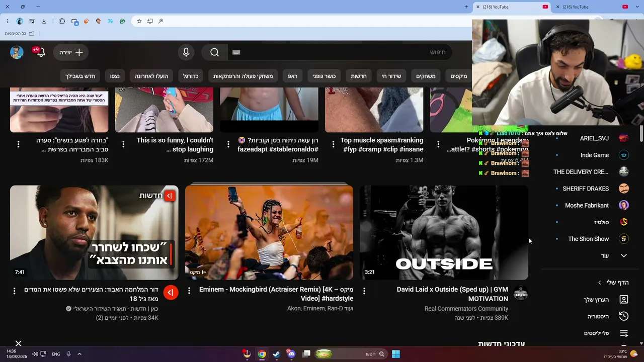Open the Real Commentators Community channel avatar
This screenshot has height=362, width=644.
(x=521, y=293)
